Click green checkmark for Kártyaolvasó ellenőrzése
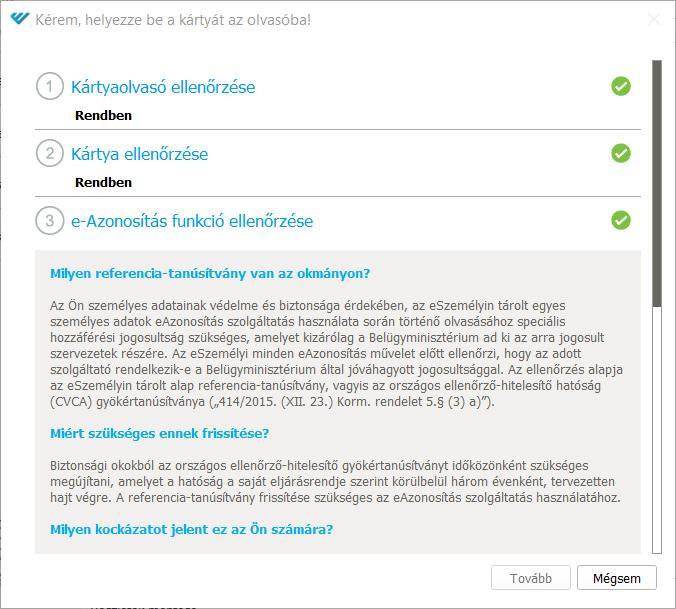The width and height of the screenshot is (676, 609). pyautogui.click(x=620, y=86)
